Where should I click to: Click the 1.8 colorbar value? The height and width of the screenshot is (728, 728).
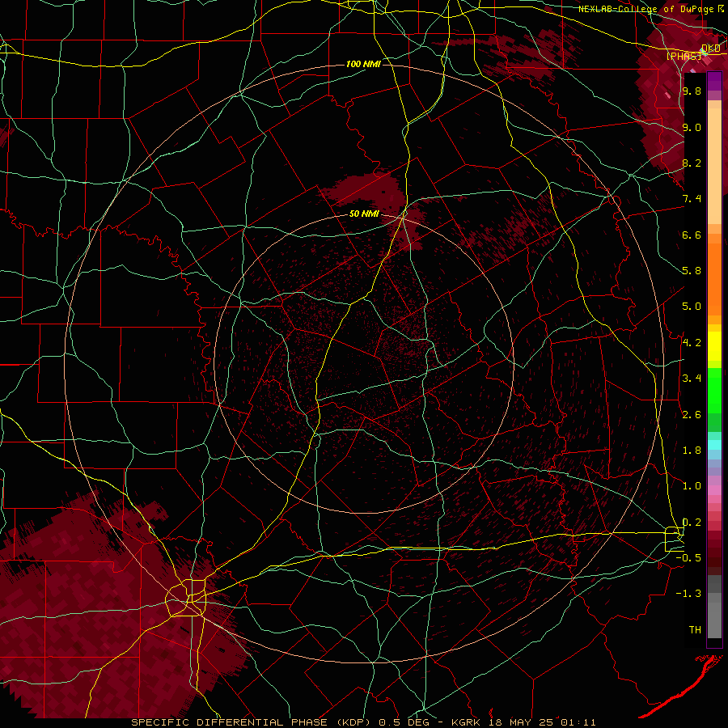click(692, 451)
